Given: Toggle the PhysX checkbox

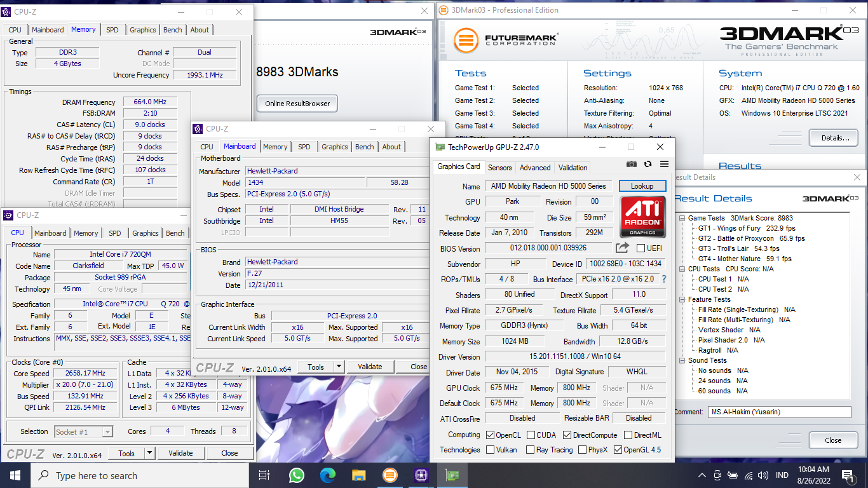Looking at the screenshot, I should pos(583,450).
